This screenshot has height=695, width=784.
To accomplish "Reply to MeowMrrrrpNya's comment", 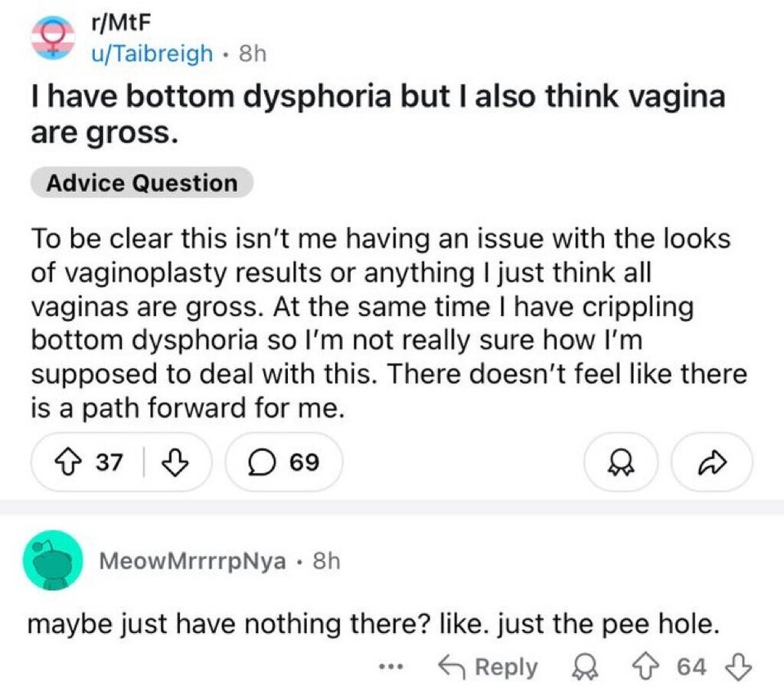I will point(487,667).
